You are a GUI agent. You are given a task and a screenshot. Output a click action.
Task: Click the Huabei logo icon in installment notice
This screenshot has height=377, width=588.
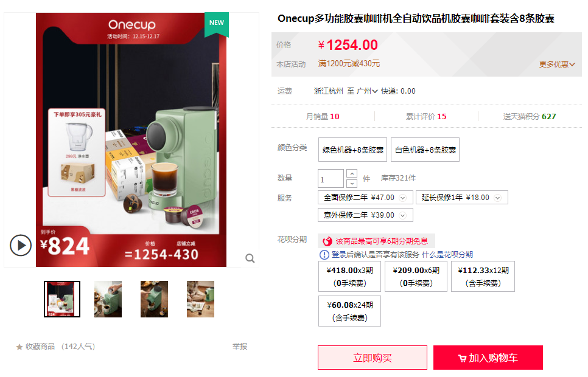click(327, 241)
